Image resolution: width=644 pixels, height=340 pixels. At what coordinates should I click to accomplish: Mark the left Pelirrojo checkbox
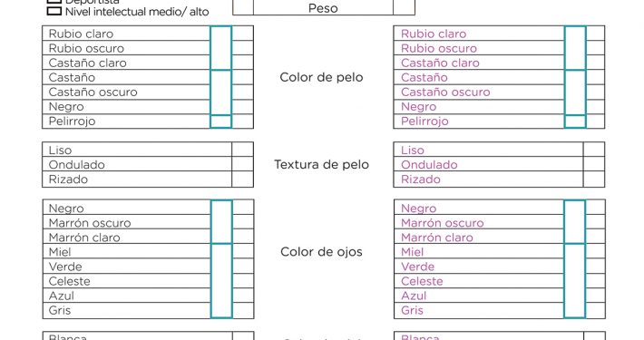coord(243,121)
